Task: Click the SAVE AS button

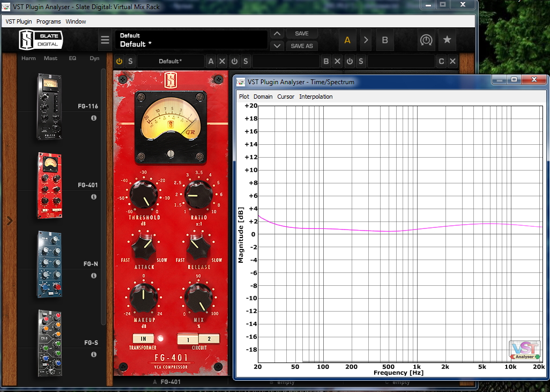Action: 302,46
